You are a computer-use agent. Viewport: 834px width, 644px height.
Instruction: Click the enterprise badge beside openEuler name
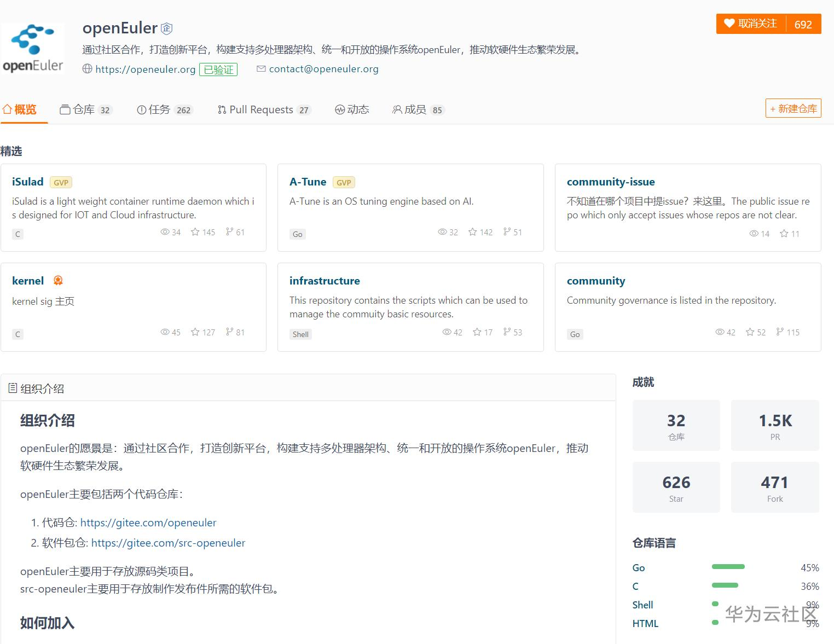tap(166, 28)
